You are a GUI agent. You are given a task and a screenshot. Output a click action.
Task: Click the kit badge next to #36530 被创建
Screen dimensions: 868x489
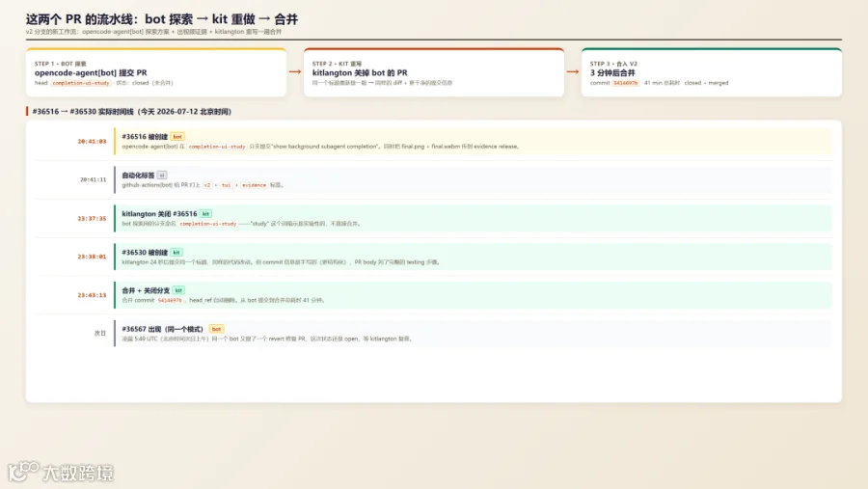tap(176, 253)
